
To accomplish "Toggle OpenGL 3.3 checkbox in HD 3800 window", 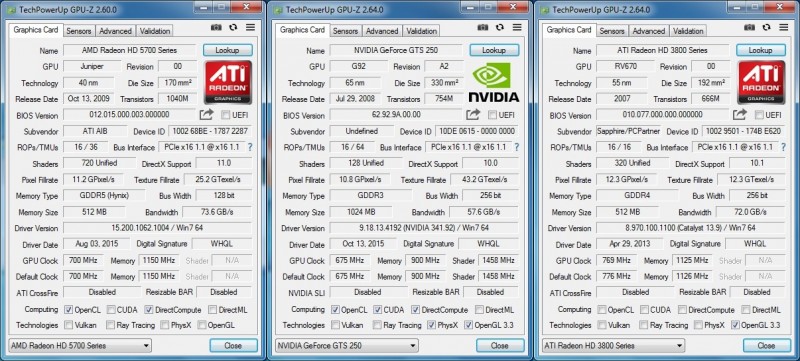I will (735, 324).
